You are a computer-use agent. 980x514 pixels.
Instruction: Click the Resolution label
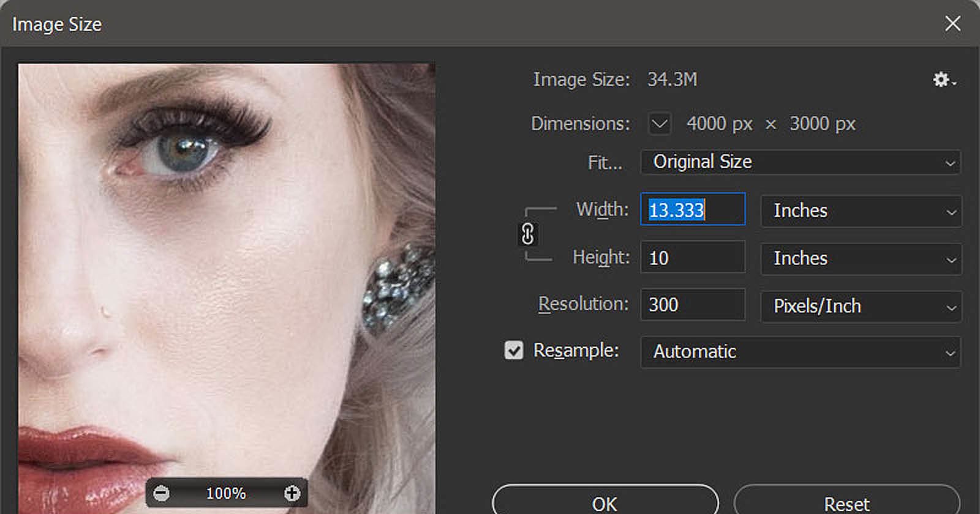583,304
